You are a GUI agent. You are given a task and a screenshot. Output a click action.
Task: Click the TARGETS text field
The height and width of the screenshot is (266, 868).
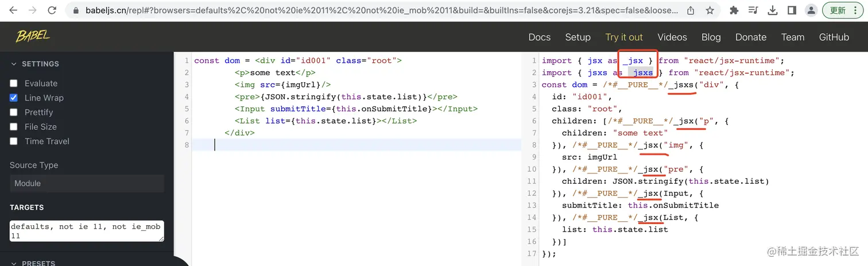click(x=87, y=231)
